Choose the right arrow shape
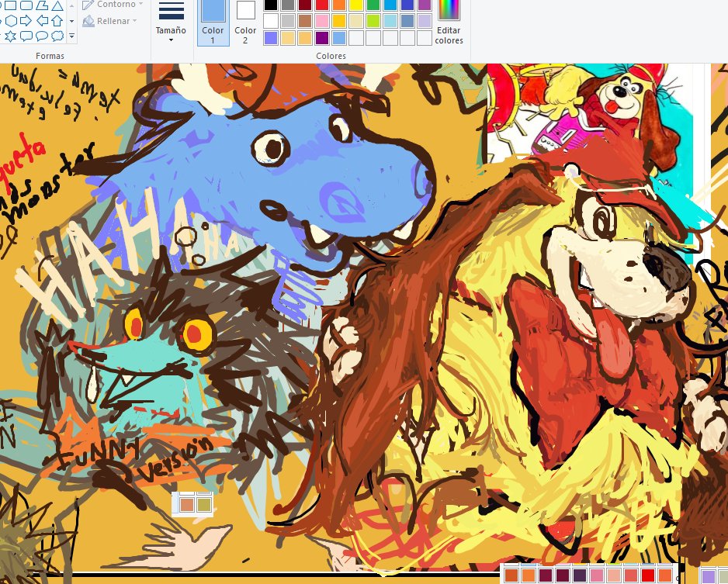 pos(26,20)
